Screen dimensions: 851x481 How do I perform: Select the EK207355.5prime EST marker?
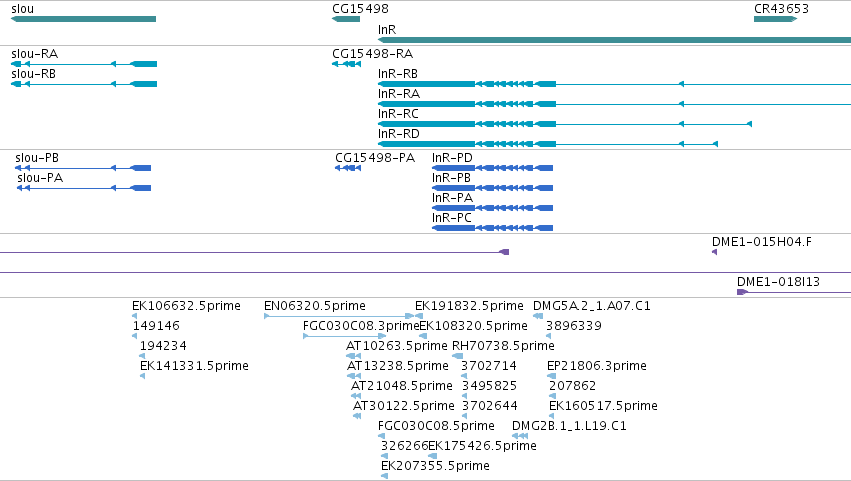click(384, 476)
